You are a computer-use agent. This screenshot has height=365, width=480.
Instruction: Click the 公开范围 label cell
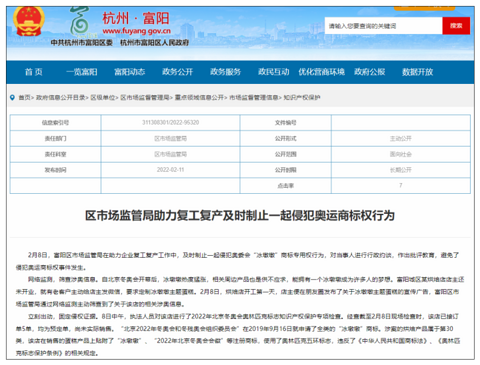[286, 154]
